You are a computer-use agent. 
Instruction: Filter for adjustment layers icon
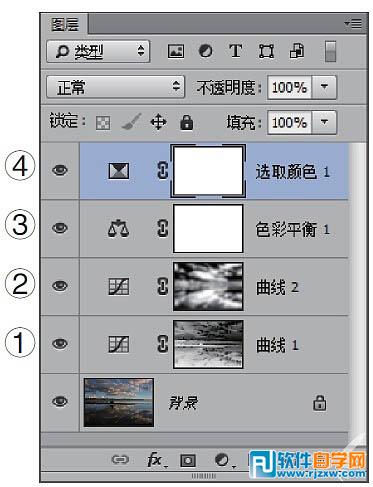click(205, 51)
